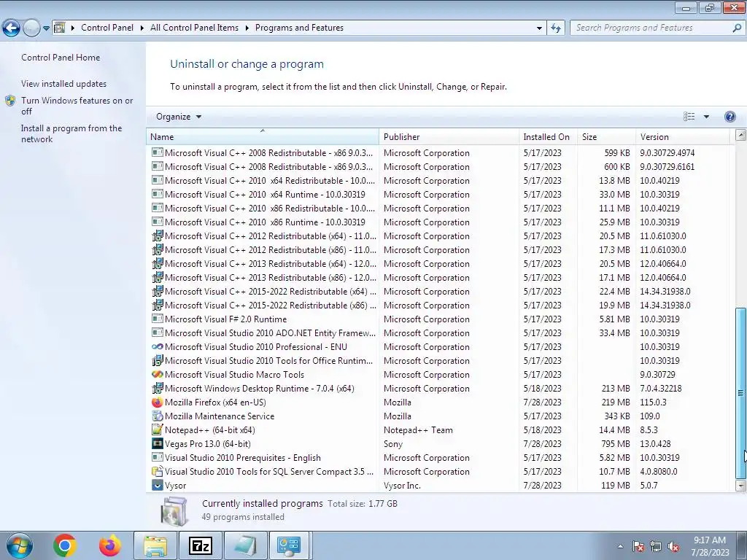Select Mozilla Maintenance Service icon
Image resolution: width=747 pixels, height=560 pixels.
(x=158, y=416)
